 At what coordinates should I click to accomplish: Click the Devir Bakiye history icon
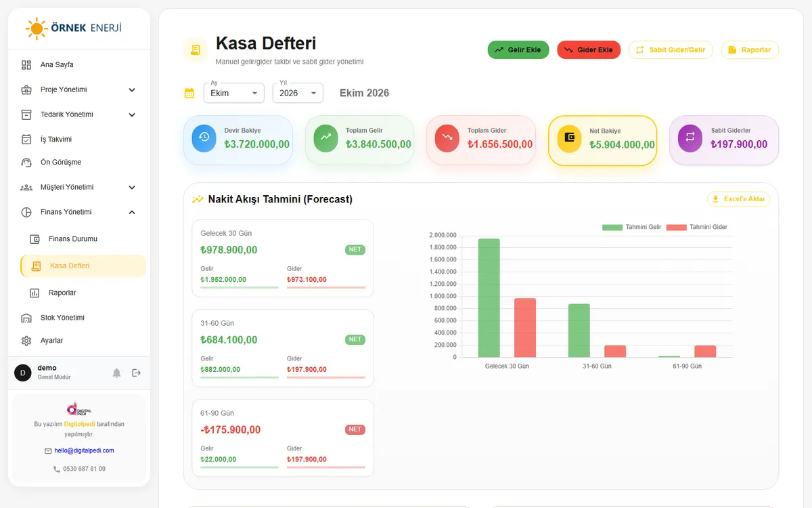204,137
